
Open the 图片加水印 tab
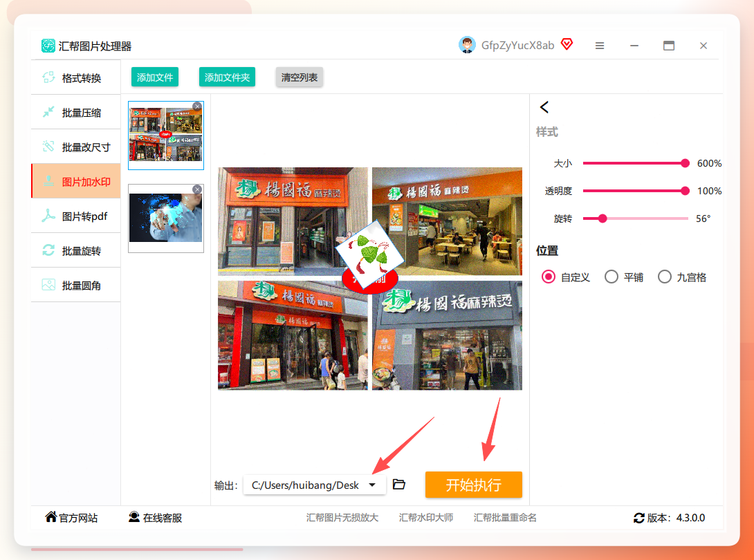[75, 181]
